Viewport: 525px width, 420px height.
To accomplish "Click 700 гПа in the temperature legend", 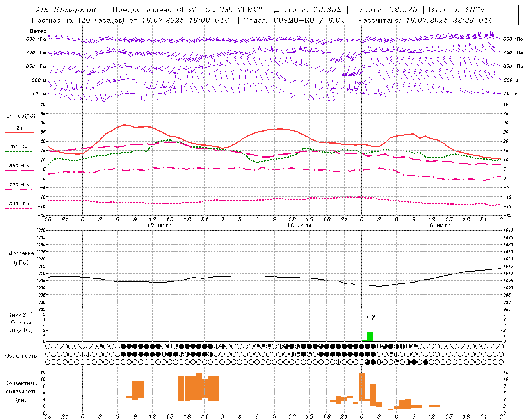I will [19, 185].
